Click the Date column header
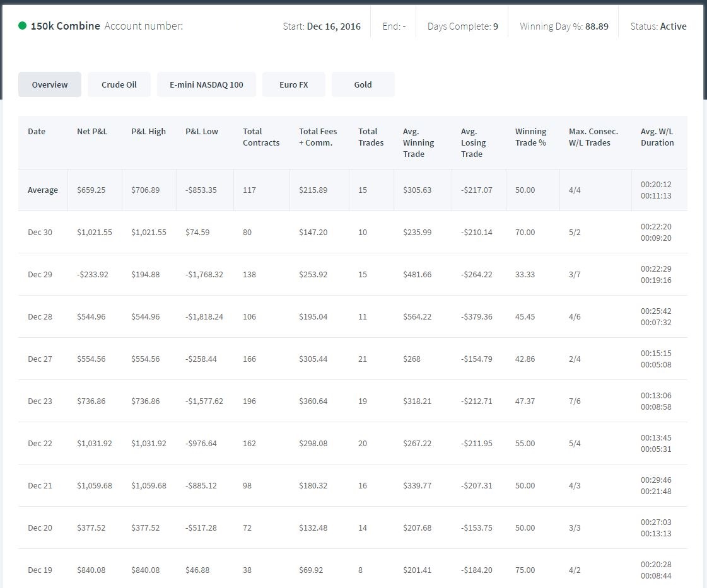The width and height of the screenshot is (707, 588). pyautogui.click(x=37, y=131)
